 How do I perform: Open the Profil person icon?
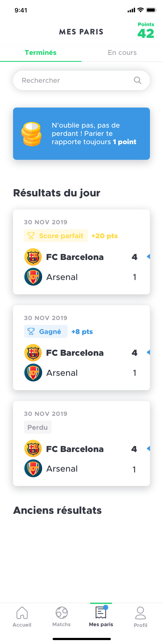pos(140,613)
